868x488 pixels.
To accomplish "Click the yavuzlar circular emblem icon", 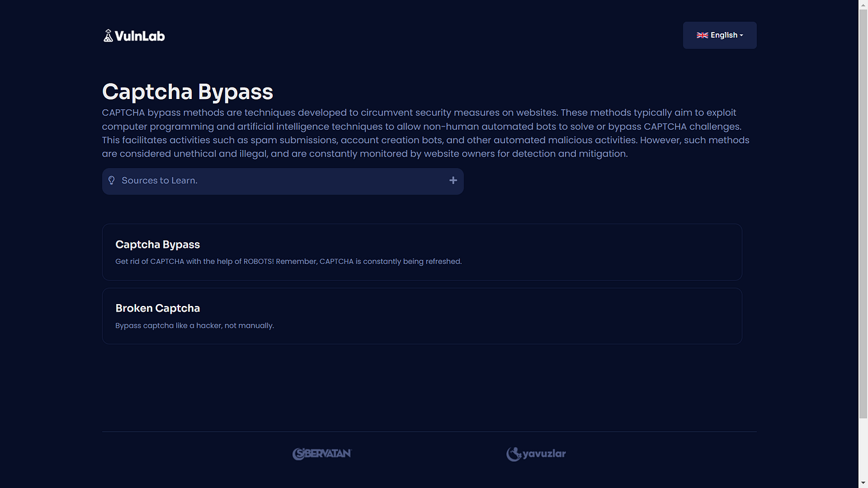I will tap(514, 454).
